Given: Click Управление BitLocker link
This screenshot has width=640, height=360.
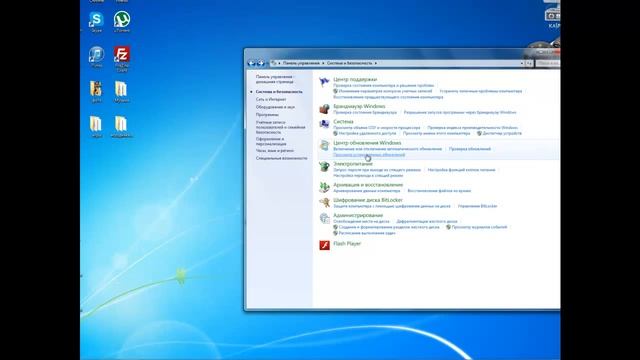Looking at the screenshot, I should pyautogui.click(x=478, y=206).
